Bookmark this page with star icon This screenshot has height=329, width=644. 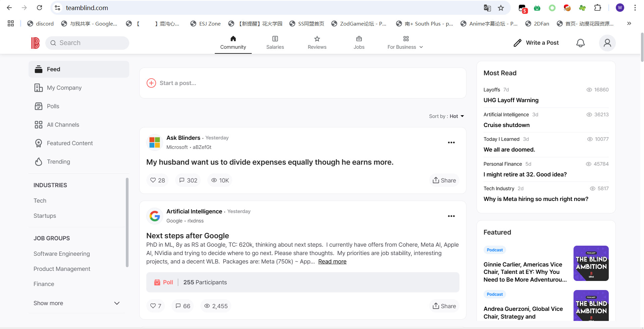click(x=501, y=8)
